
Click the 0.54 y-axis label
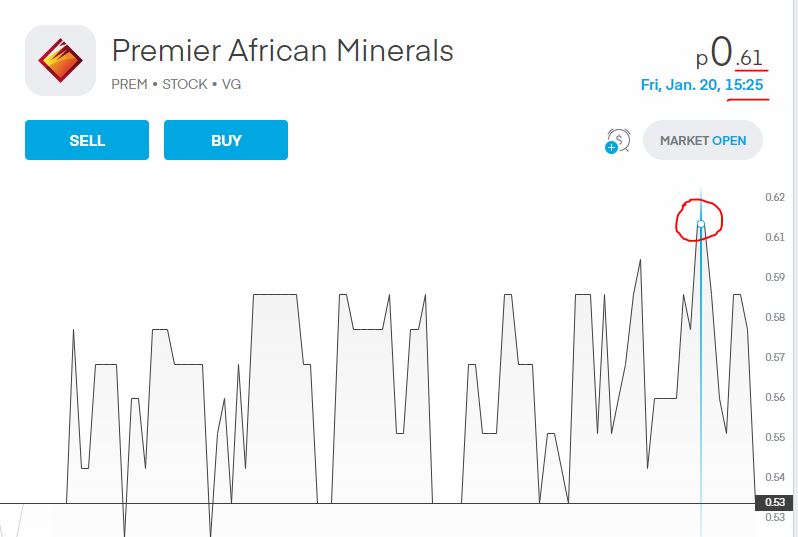[x=775, y=477]
